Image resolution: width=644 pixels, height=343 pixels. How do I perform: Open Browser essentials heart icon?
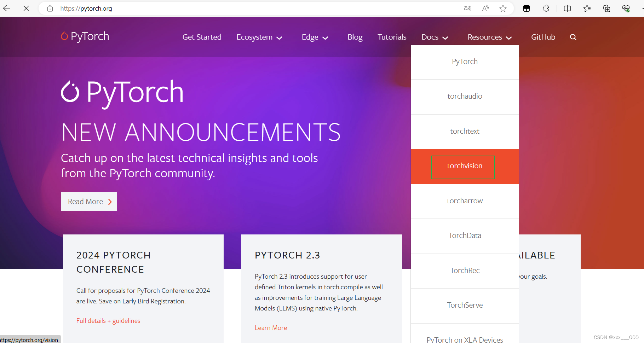click(626, 8)
